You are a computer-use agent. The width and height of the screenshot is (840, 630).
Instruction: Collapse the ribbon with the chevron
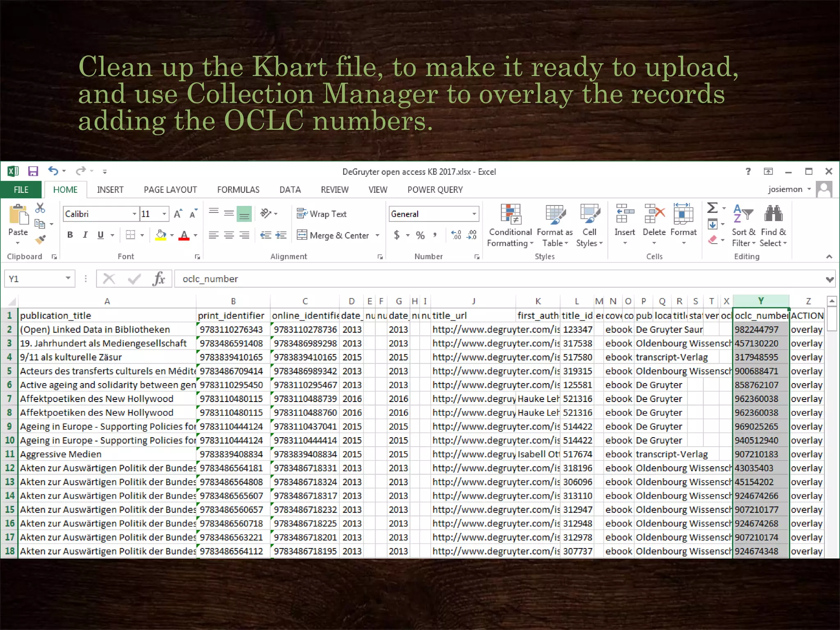pyautogui.click(x=829, y=256)
